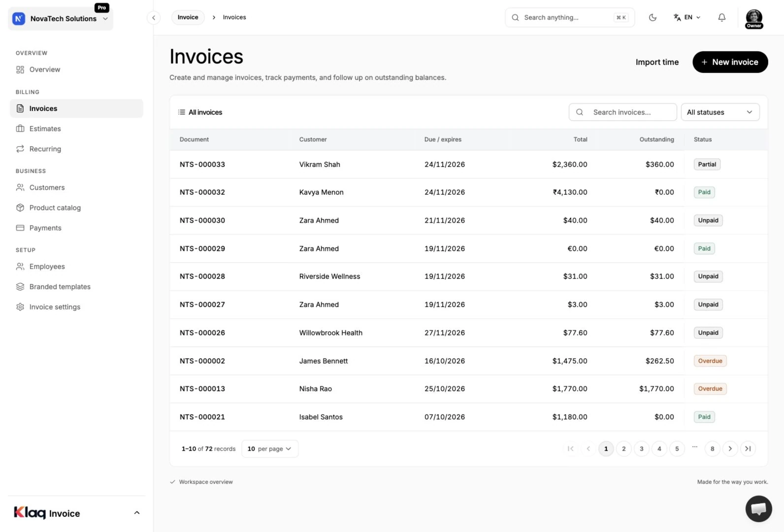Click the Partial status badge for Vikram Shah
This screenshot has width=784, height=532.
[707, 165]
